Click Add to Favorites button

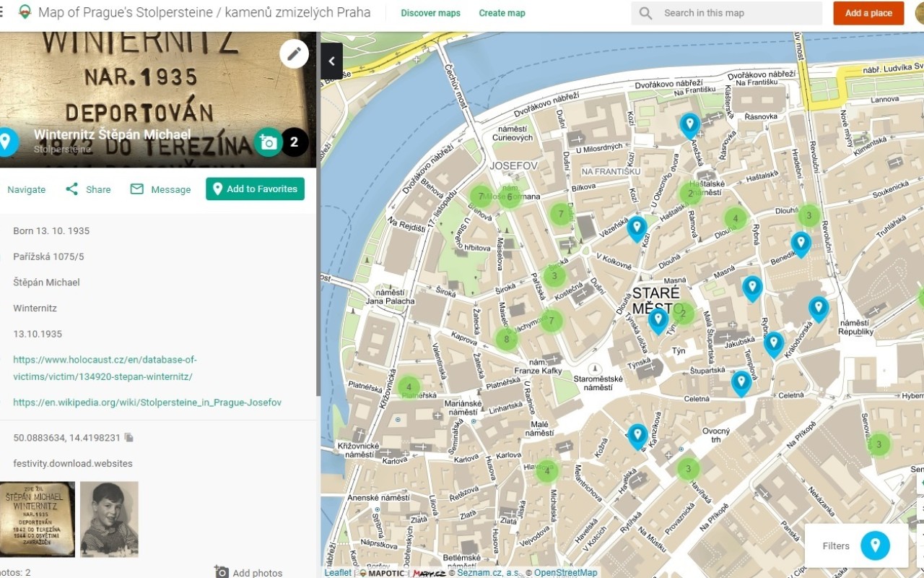point(255,189)
